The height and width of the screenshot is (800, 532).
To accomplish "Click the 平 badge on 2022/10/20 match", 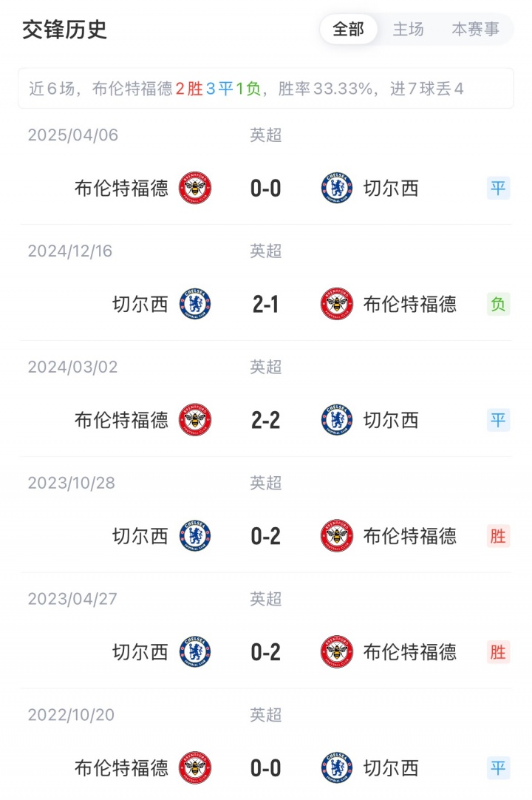I will [x=499, y=768].
